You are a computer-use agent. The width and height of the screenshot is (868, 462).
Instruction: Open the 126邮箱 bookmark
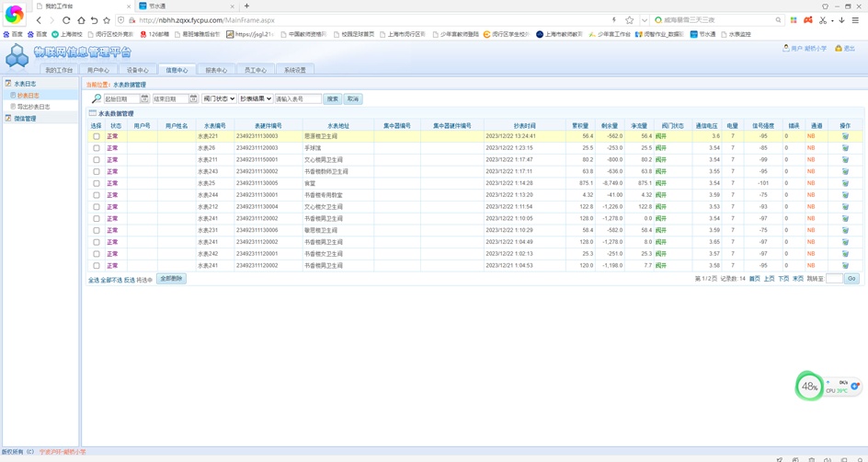(155, 34)
